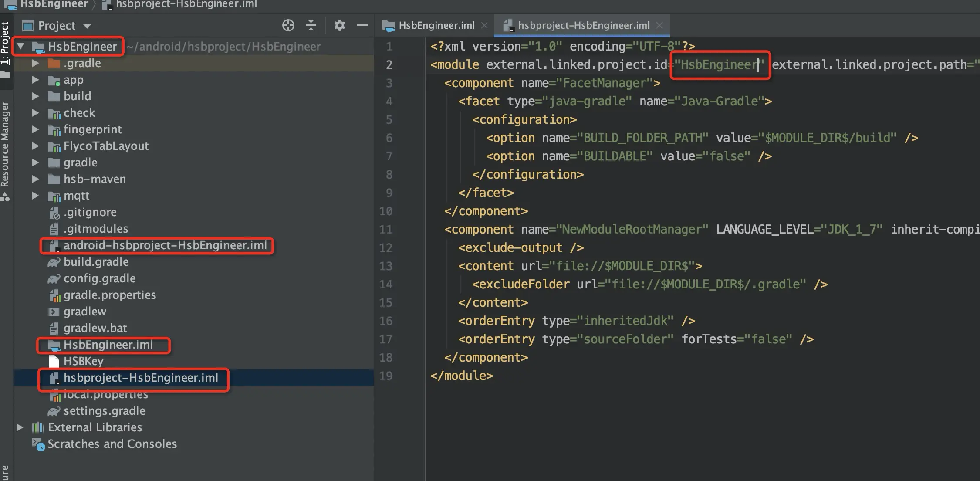Close the hsbproject-HsbEngineer.iml tab

coord(659,26)
